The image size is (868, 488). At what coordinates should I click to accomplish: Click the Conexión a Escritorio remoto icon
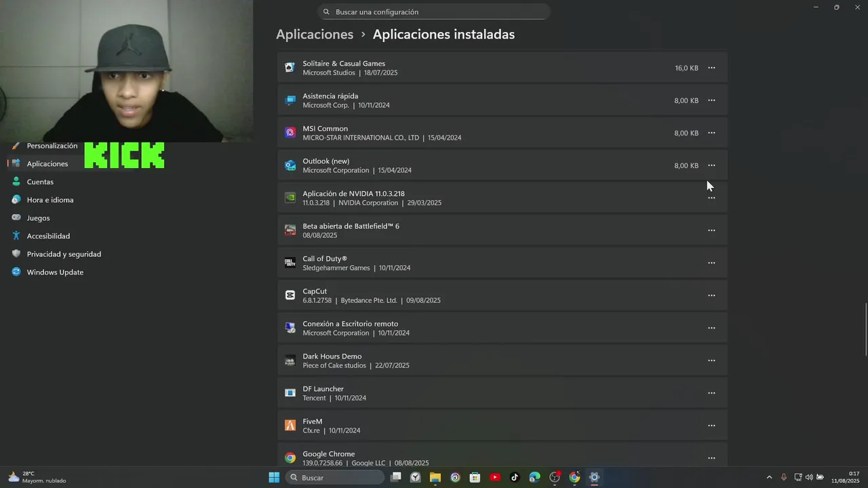(x=290, y=328)
